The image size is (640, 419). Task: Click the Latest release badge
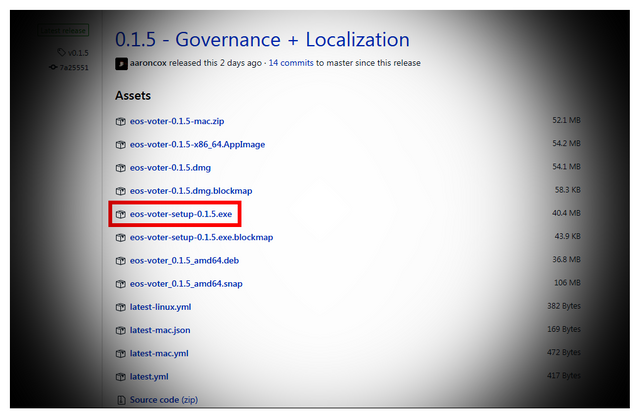[63, 31]
